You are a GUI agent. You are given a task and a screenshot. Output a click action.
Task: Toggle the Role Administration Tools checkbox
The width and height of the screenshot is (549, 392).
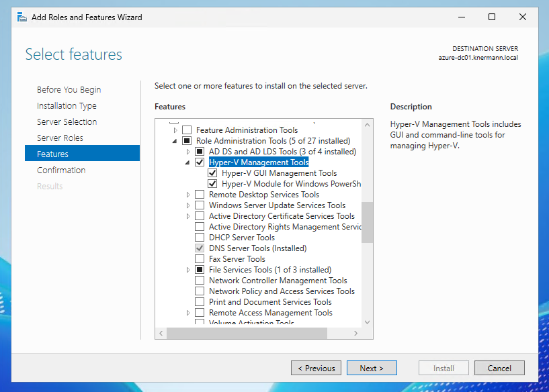pos(187,141)
